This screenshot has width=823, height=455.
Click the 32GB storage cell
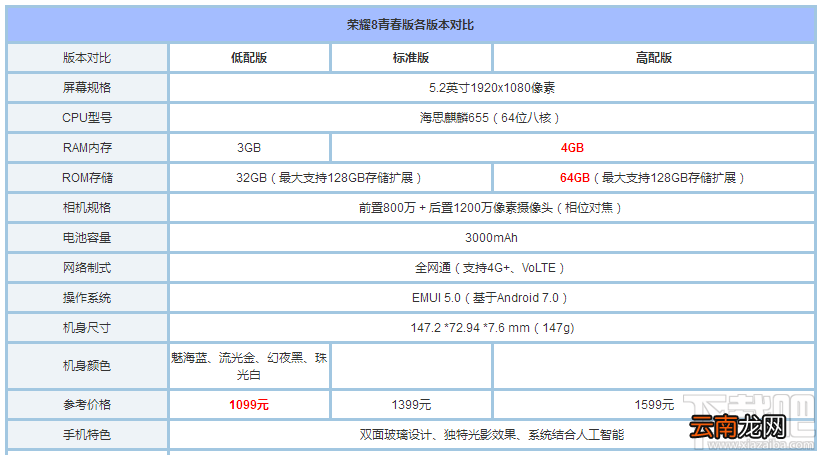(x=330, y=177)
